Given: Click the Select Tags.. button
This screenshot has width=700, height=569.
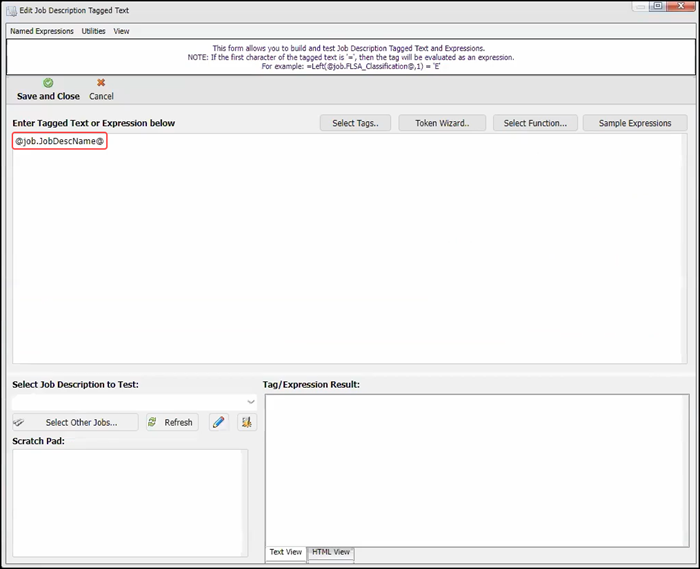Looking at the screenshot, I should pos(355,123).
